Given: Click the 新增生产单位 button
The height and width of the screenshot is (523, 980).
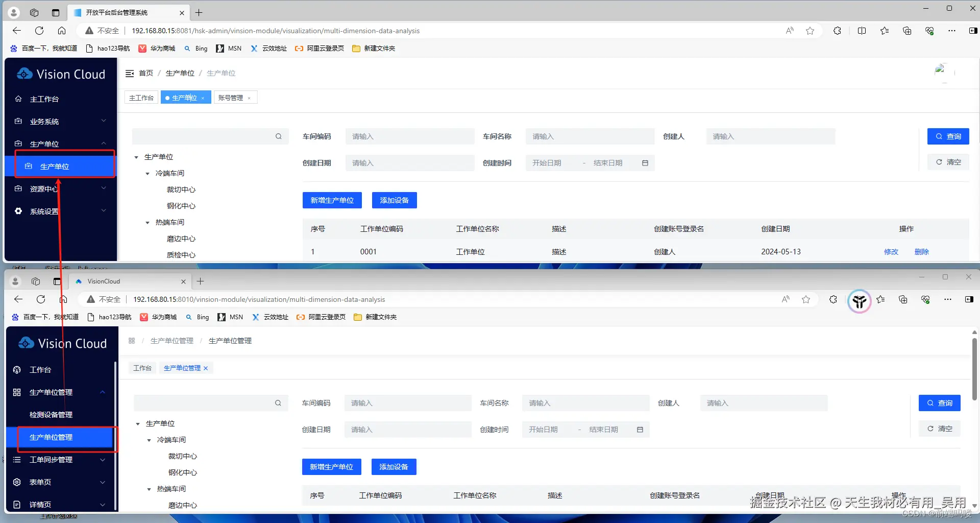Looking at the screenshot, I should pos(332,200).
